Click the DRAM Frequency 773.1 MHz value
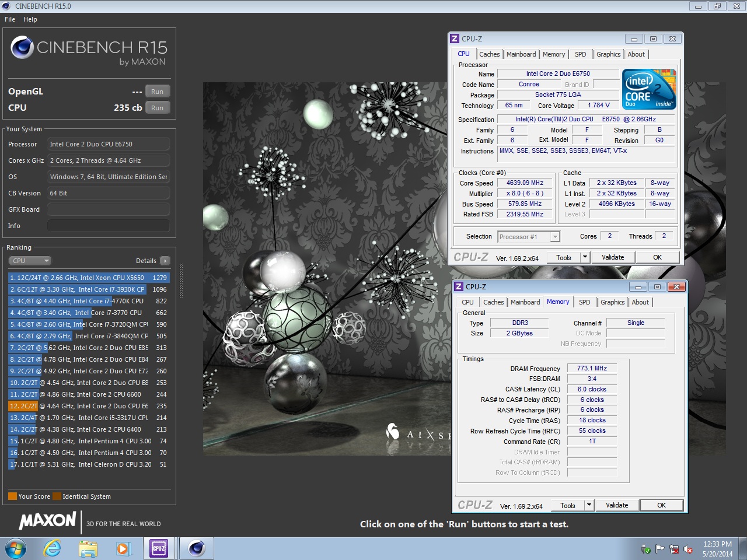 point(592,368)
